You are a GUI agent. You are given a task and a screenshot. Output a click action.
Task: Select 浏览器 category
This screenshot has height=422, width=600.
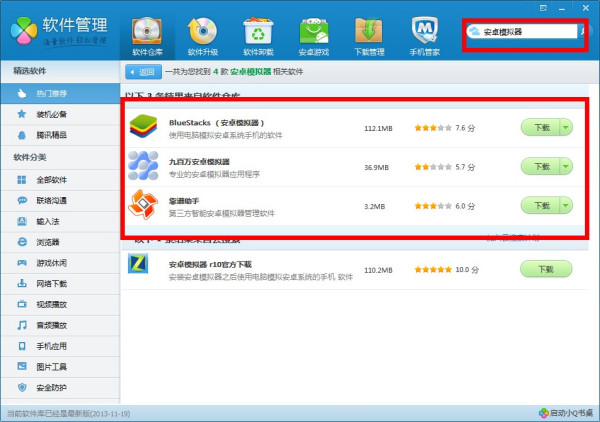coord(60,242)
